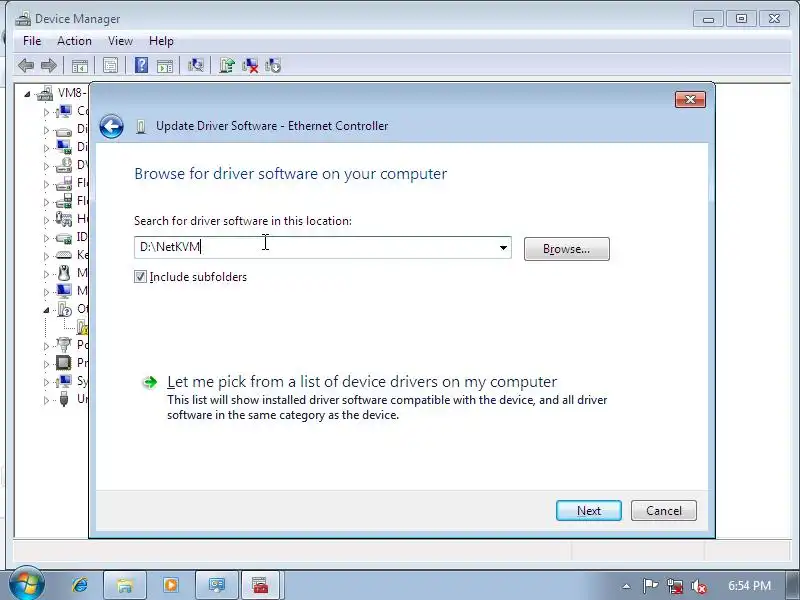Open the Properties toolbar icon
800x600 pixels.
110,65
